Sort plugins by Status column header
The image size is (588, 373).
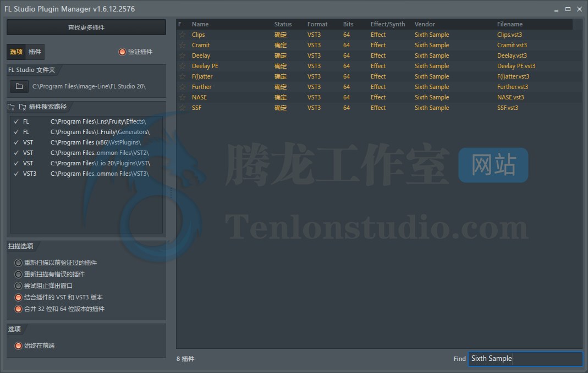click(283, 24)
